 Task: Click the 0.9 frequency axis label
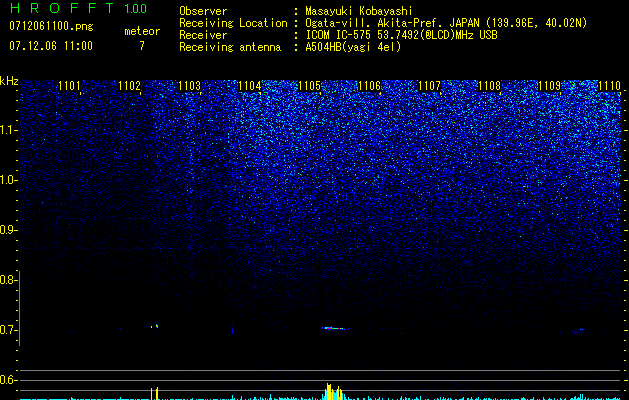8,230
